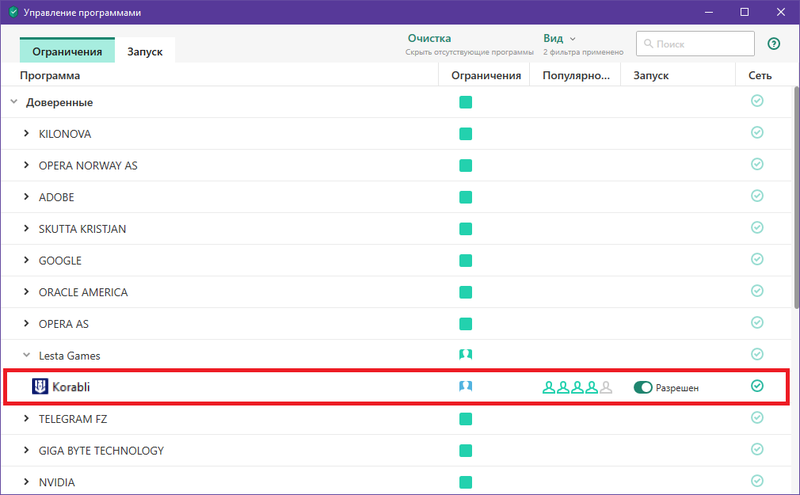Viewport: 800px width, 495px height.
Task: Select the Korabli program name
Action: tap(71, 387)
